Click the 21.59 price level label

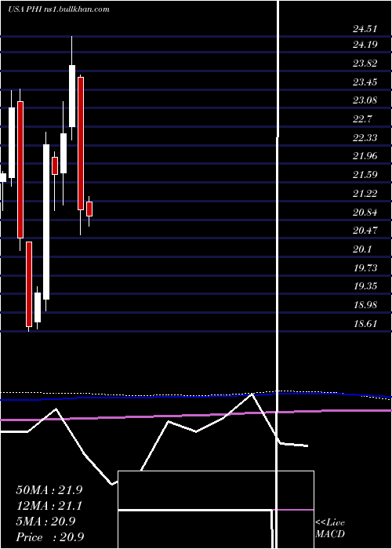365,174
